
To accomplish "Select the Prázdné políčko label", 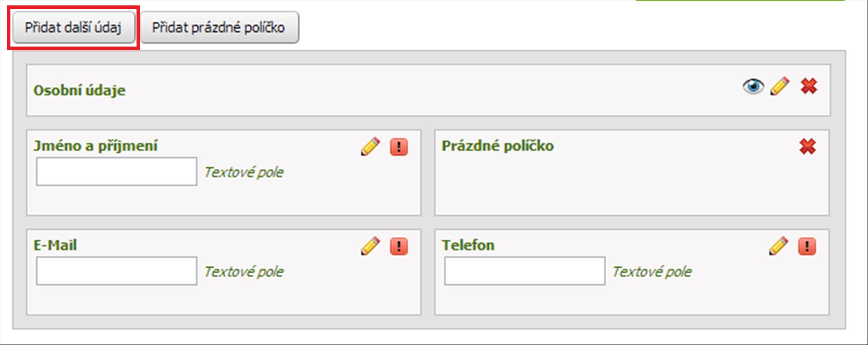I will tap(498, 146).
